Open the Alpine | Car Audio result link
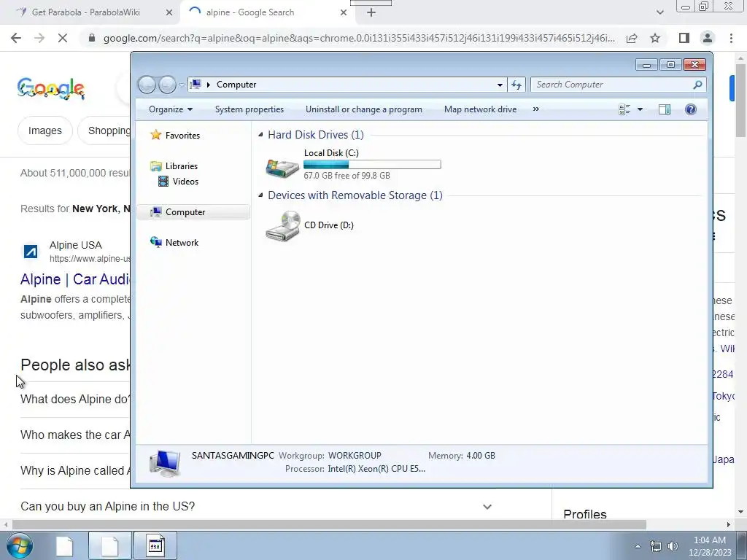This screenshot has height=560, width=747. [75, 279]
